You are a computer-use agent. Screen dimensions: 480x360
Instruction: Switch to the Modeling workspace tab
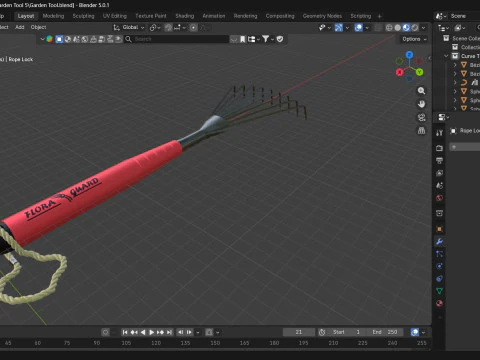(53, 16)
